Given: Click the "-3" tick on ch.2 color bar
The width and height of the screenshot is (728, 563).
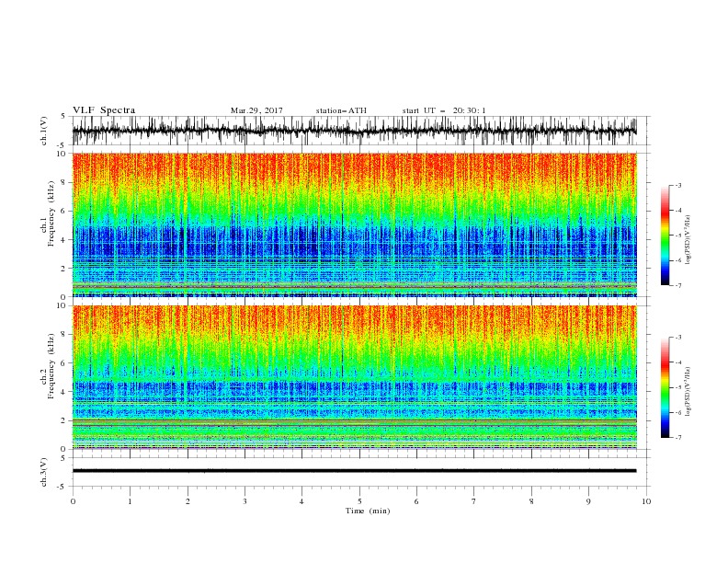Looking at the screenshot, I should [678, 338].
